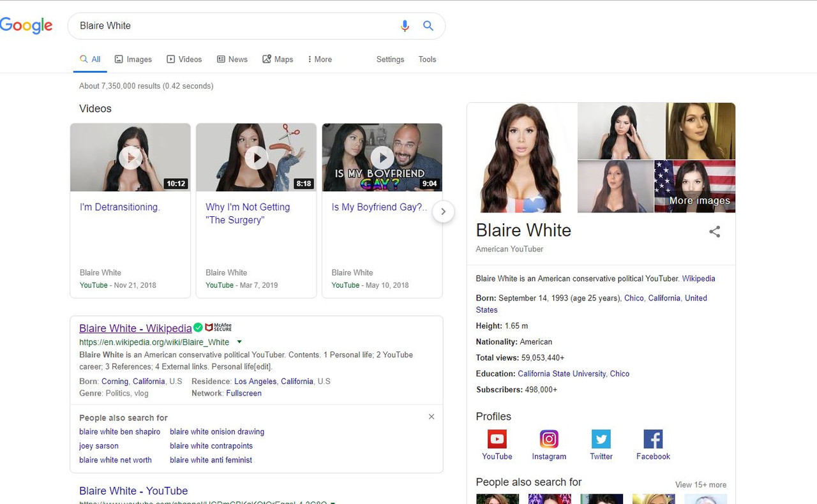Switch to the Maps tab

(278, 59)
